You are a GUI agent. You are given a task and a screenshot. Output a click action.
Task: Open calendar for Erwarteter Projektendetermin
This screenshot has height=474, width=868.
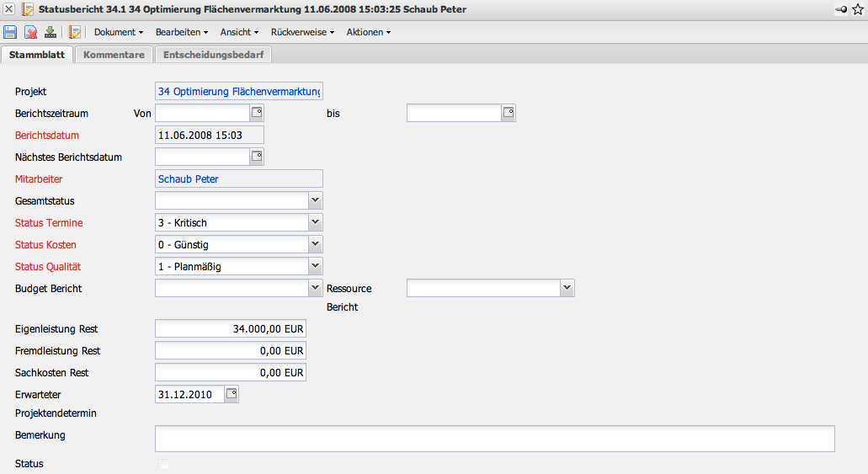click(232, 394)
